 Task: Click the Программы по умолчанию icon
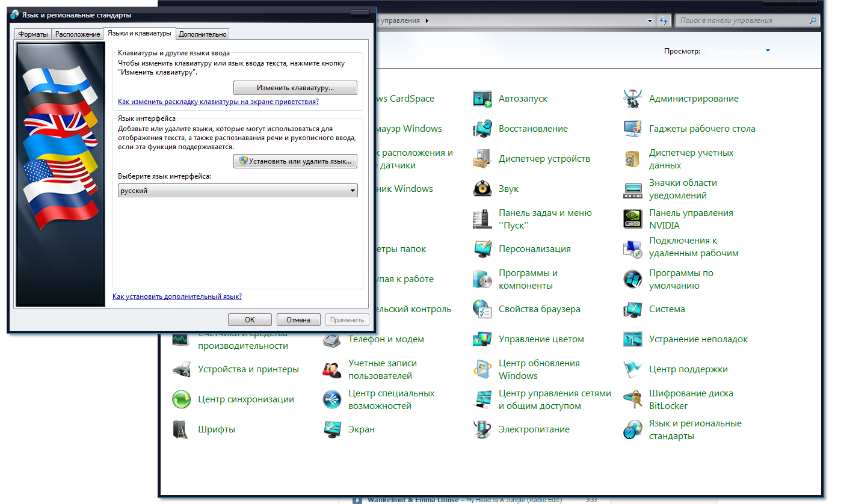point(633,279)
